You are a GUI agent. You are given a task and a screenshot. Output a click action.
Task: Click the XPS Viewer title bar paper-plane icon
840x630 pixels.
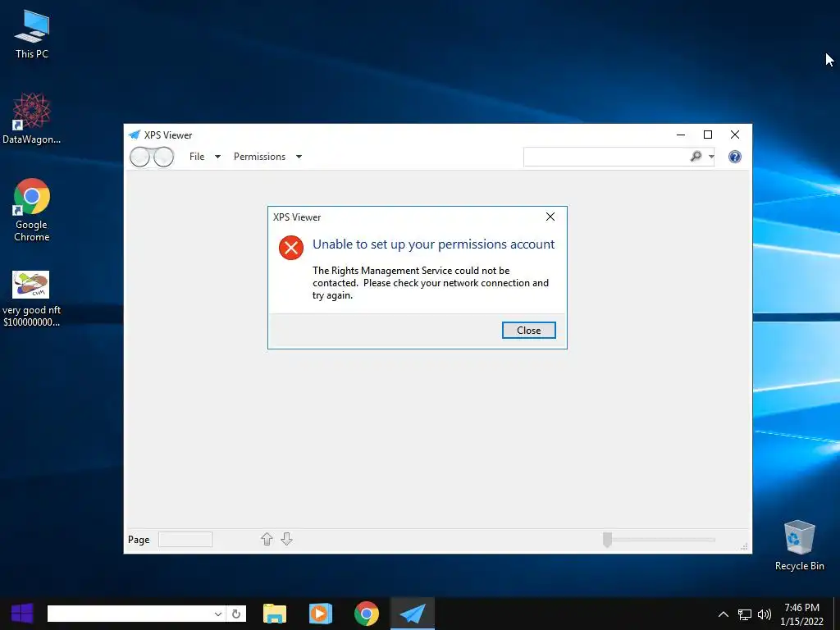click(135, 135)
